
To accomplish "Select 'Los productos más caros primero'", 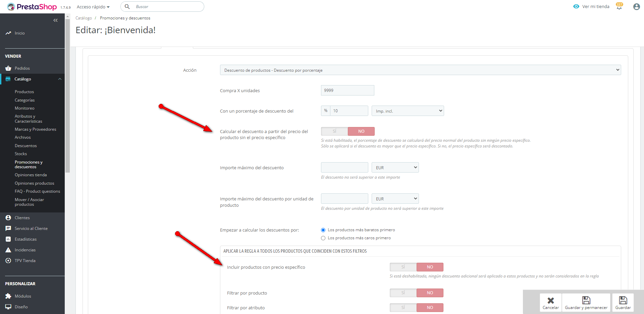I will pyautogui.click(x=323, y=238).
